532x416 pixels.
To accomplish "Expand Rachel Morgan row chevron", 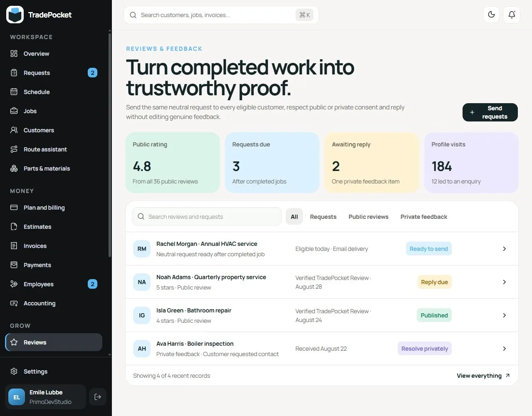I will [504, 249].
